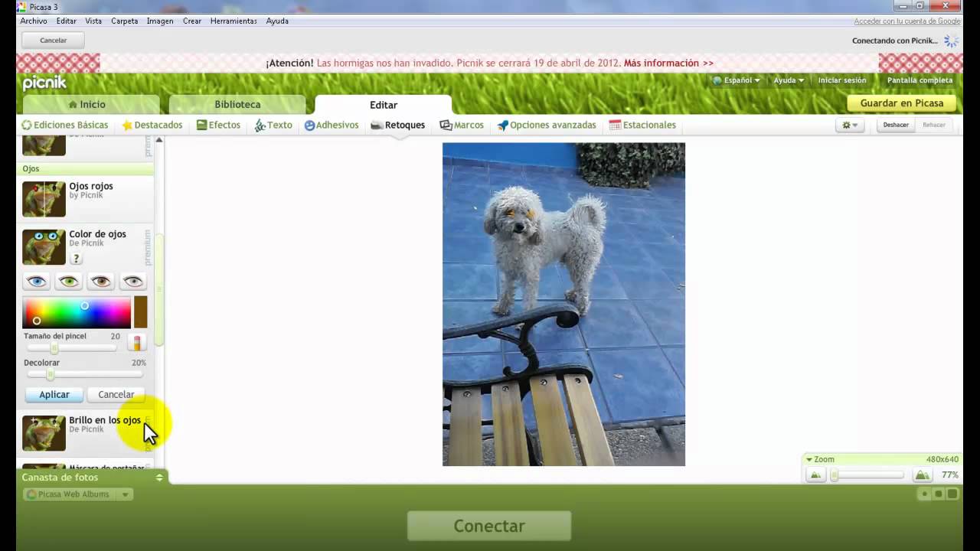Open the Efectos section
The width and height of the screenshot is (980, 551).
(218, 125)
